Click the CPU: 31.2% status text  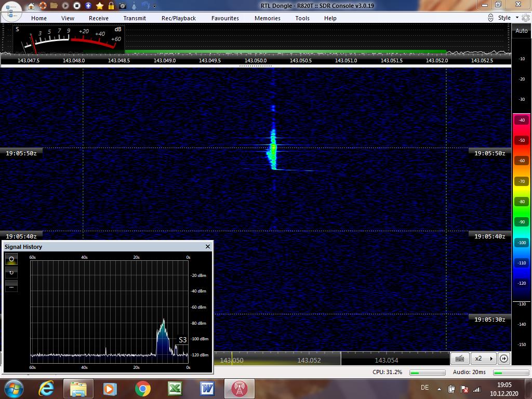(387, 372)
